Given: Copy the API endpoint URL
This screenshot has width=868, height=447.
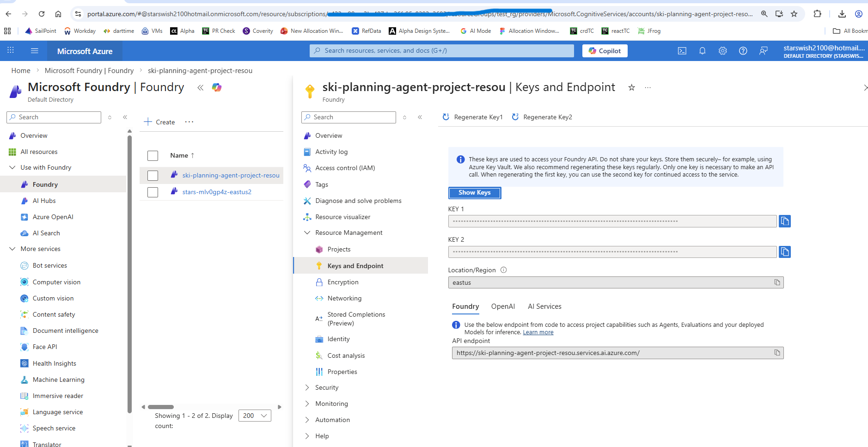Looking at the screenshot, I should [777, 353].
